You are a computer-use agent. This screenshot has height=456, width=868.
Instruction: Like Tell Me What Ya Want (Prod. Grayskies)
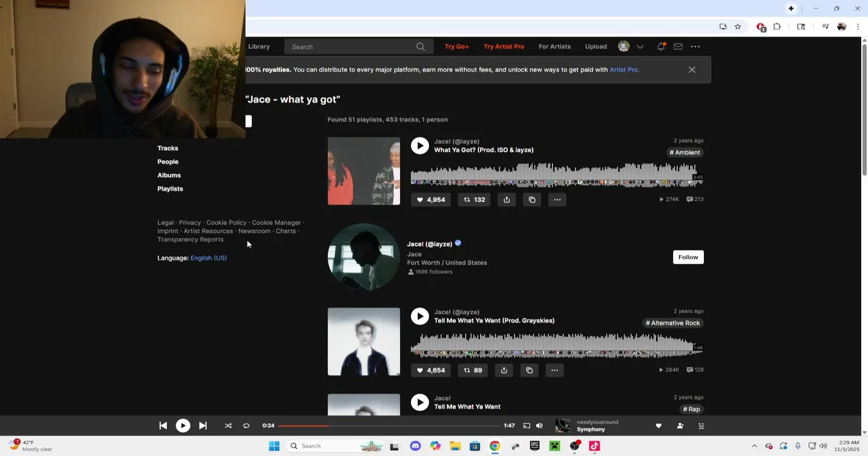(431, 370)
